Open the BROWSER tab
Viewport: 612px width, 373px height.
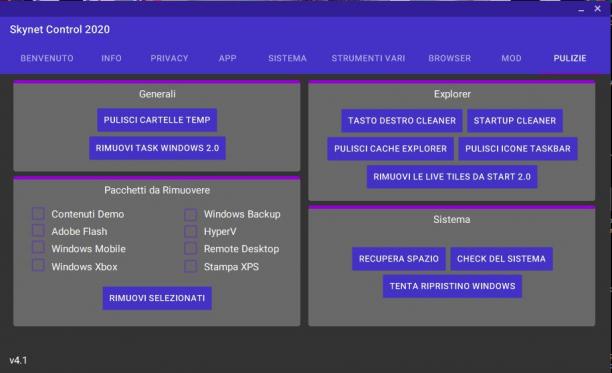449,58
